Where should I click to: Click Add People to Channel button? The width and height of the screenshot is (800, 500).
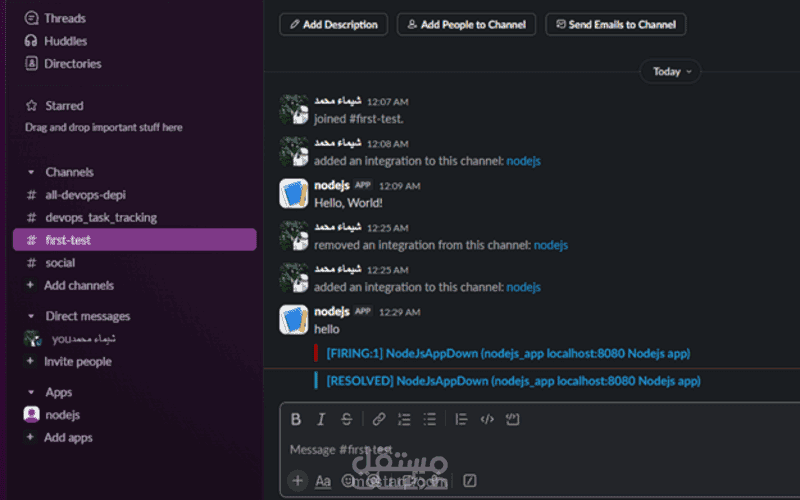tap(466, 24)
